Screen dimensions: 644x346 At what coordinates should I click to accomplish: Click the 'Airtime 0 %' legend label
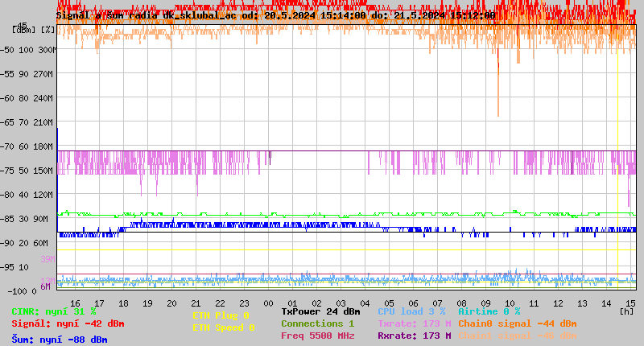489,311
